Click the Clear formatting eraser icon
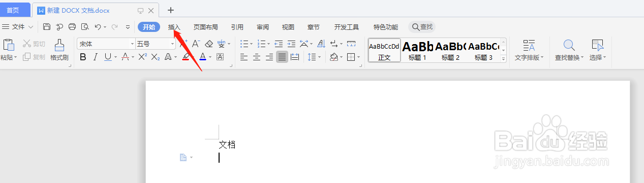644x183 pixels. click(x=209, y=44)
